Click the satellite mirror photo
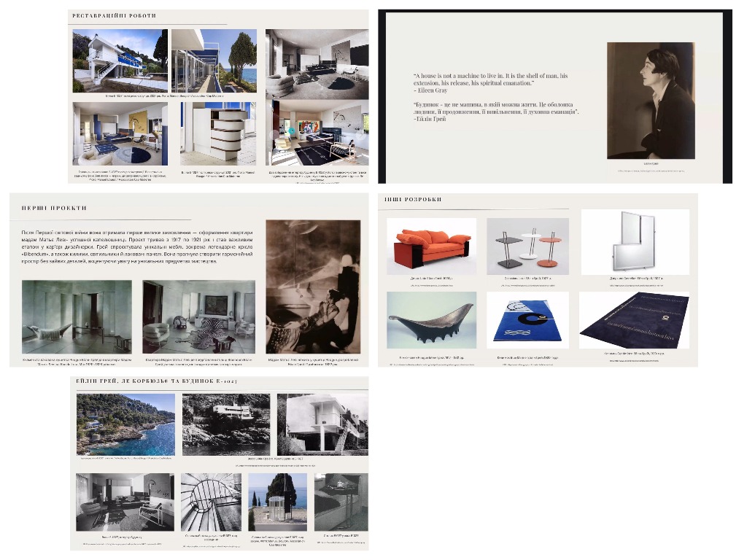Image resolution: width=747 pixels, height=560 pixels. click(635, 241)
